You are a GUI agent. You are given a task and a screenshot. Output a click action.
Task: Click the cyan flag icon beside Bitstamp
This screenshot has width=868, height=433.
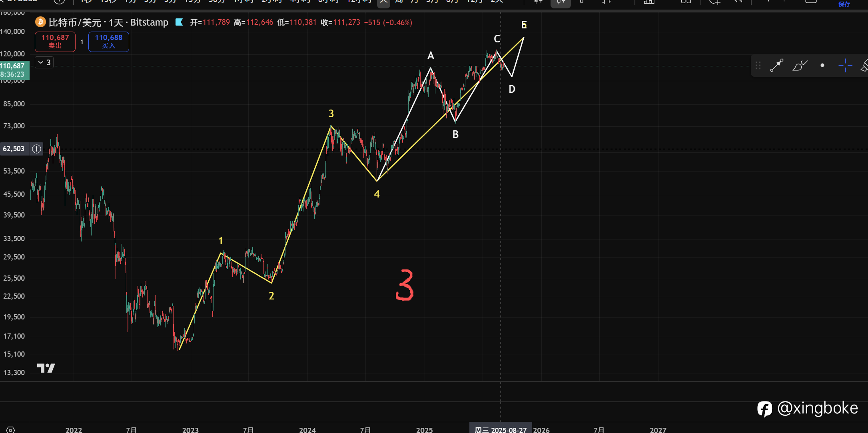tap(179, 22)
